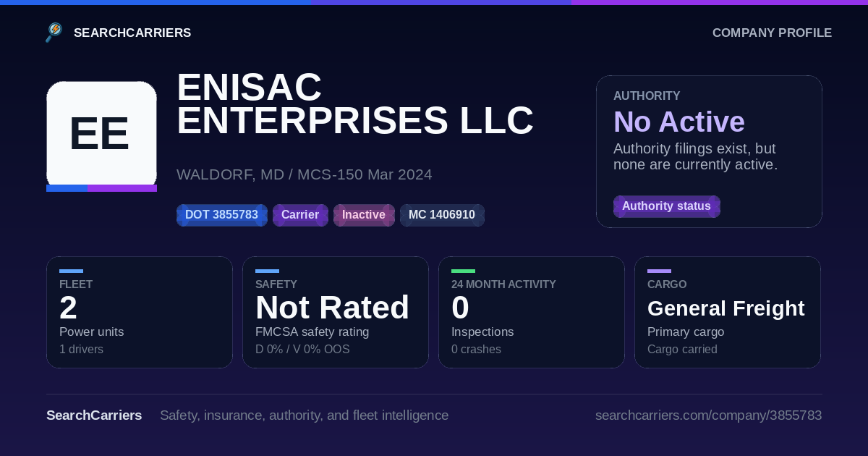
Task: Click the AUTHORITY card heading
Action: tap(647, 96)
